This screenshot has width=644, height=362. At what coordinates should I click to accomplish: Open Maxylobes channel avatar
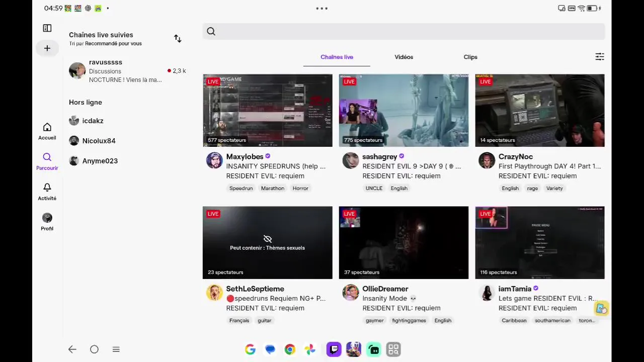214,161
